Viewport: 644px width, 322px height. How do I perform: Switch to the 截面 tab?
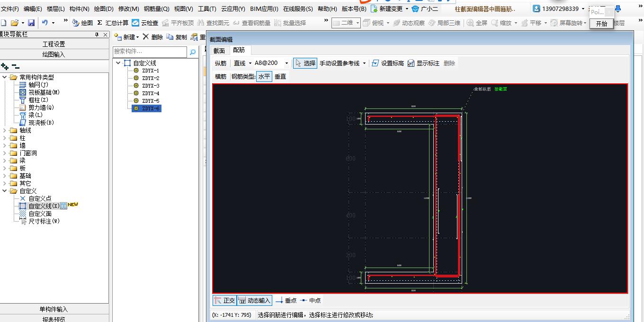pos(219,51)
